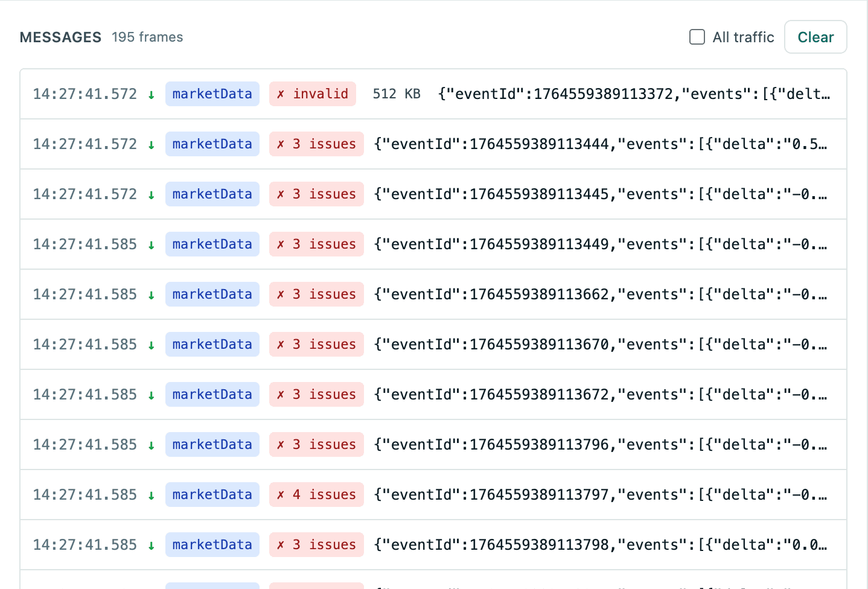Click the MESSAGES heading
The image size is (868, 589).
[60, 37]
